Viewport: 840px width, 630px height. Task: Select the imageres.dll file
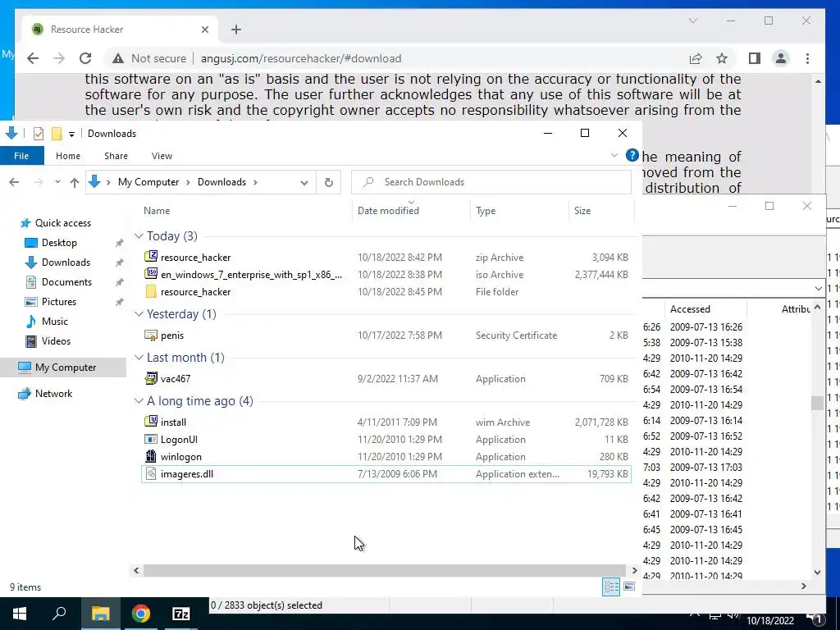point(386,474)
